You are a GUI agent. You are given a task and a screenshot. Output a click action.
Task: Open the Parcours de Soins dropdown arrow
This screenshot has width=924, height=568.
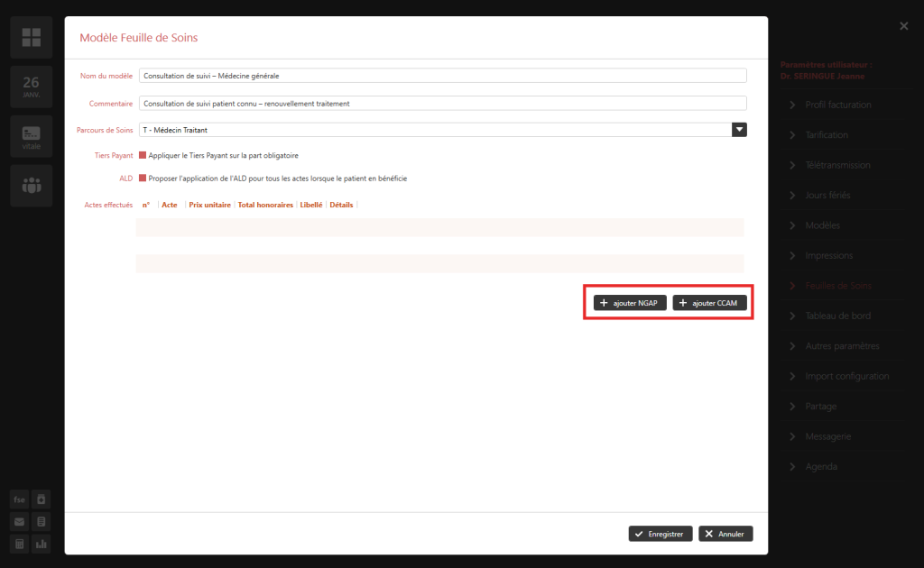tap(739, 130)
